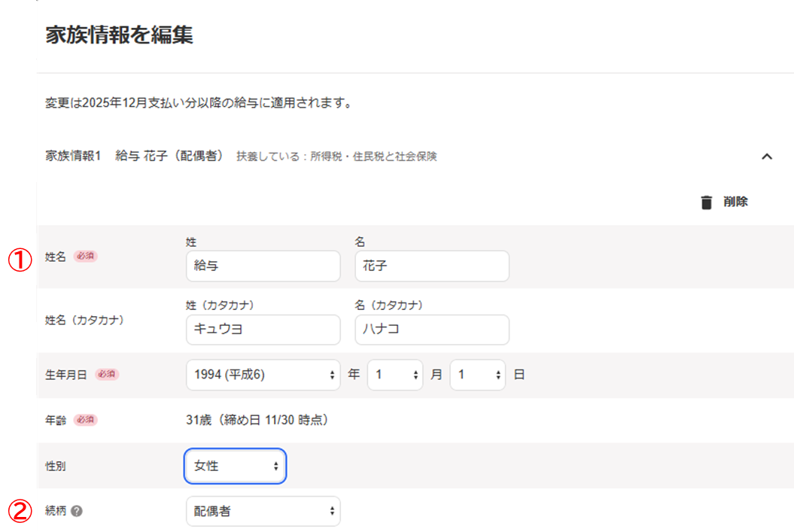Focus the 名(カタカナ) field with ハナコ

click(x=431, y=330)
